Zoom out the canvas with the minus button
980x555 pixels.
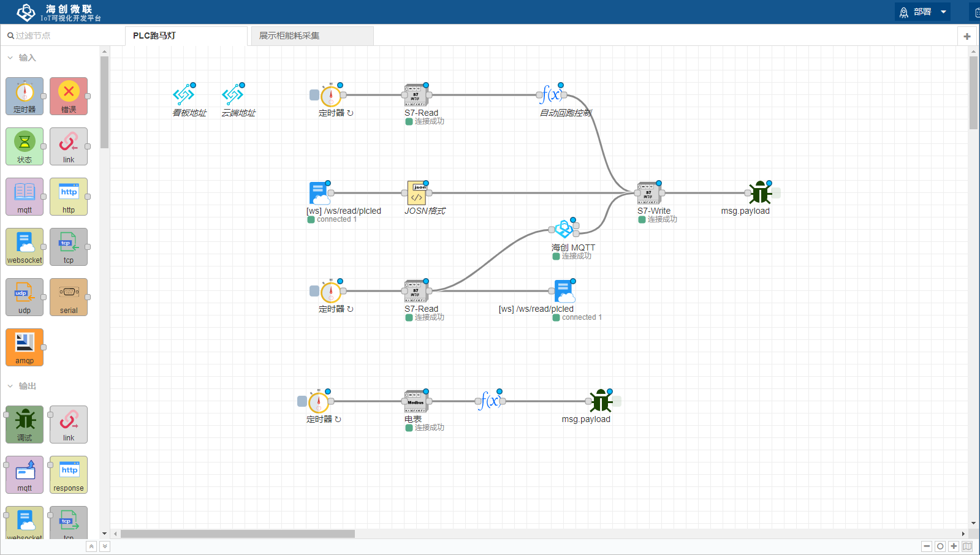(x=927, y=546)
